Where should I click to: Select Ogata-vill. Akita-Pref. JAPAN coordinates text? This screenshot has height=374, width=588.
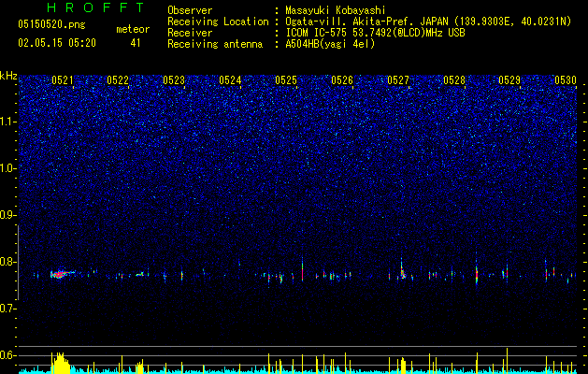point(428,22)
